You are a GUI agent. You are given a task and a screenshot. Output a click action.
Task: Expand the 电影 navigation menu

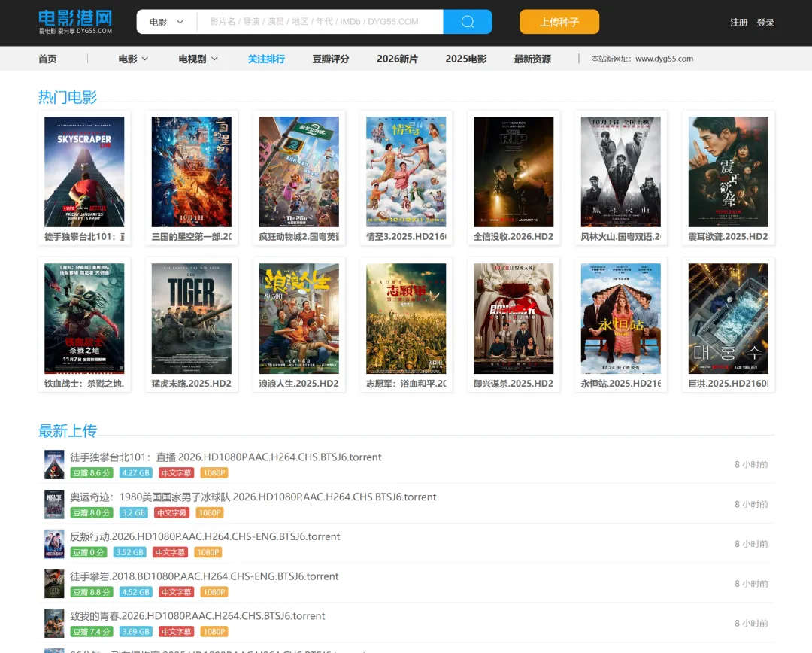click(x=133, y=59)
